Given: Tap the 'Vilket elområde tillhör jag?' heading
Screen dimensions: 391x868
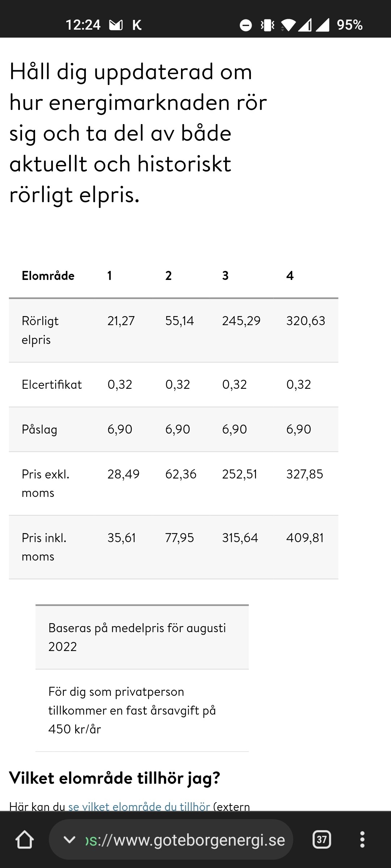Looking at the screenshot, I should (114, 778).
